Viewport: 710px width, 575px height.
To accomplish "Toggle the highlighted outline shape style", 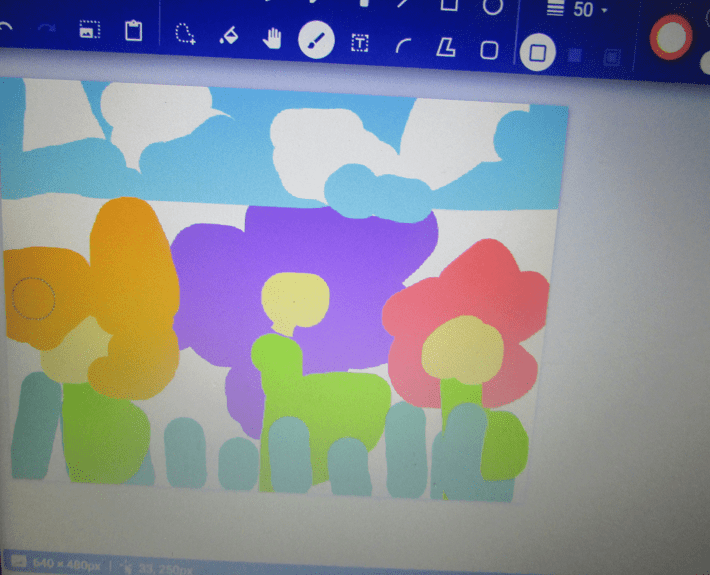I will [x=538, y=52].
